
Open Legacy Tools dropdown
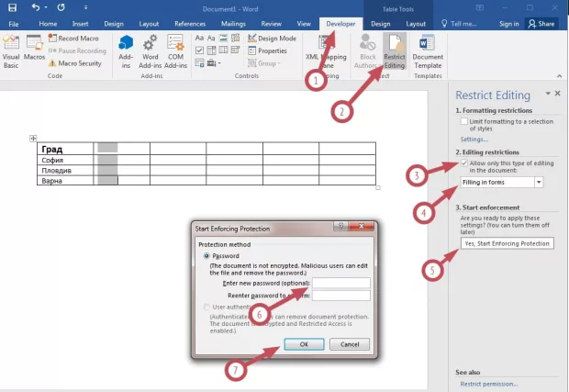[x=214, y=63]
